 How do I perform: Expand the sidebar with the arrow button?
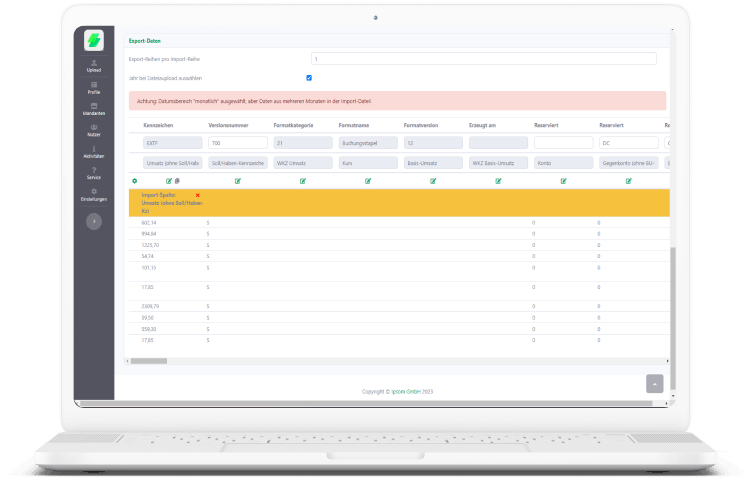pyautogui.click(x=94, y=222)
